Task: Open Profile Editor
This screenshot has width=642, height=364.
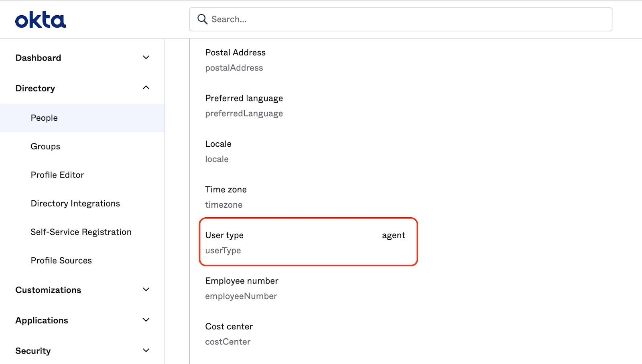Action: click(57, 175)
